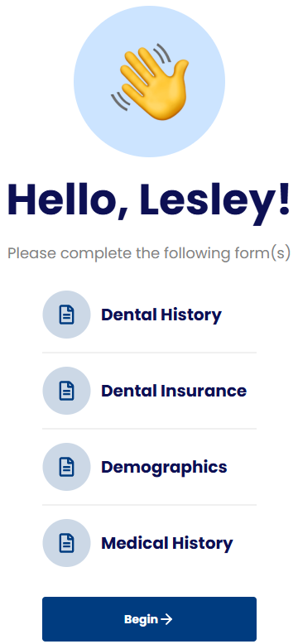
Task: Click the divider line above Medical History
Action: click(x=149, y=505)
